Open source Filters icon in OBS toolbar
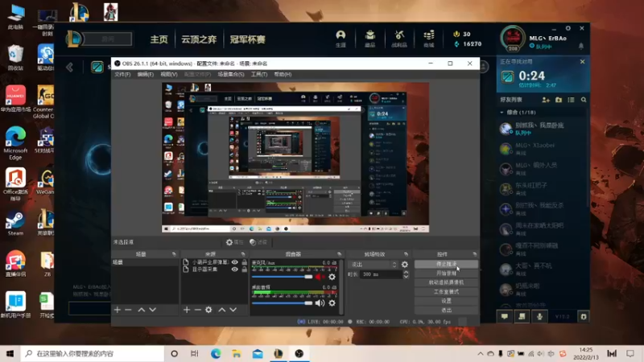This screenshot has height=362, width=644. (253, 242)
